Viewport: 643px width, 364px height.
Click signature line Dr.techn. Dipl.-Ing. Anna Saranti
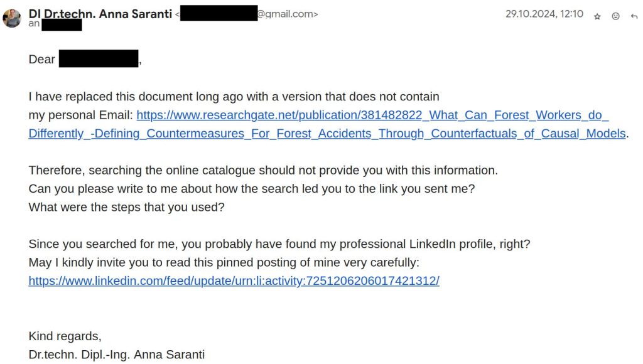117,354
